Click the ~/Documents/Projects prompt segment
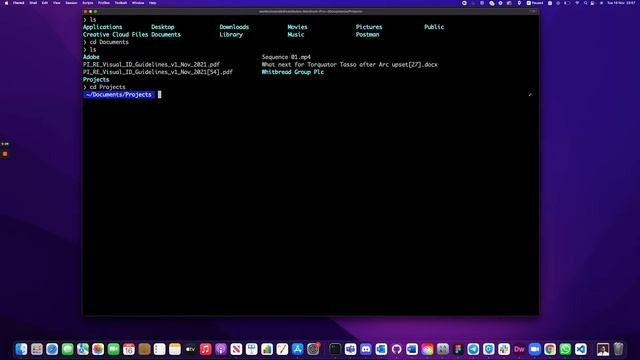640x360 pixels. (119, 95)
